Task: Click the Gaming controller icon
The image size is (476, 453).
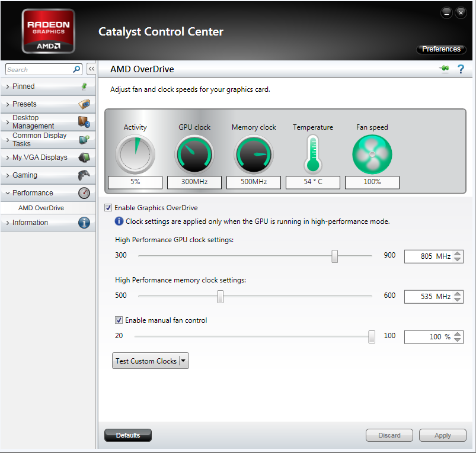Action: click(x=84, y=175)
